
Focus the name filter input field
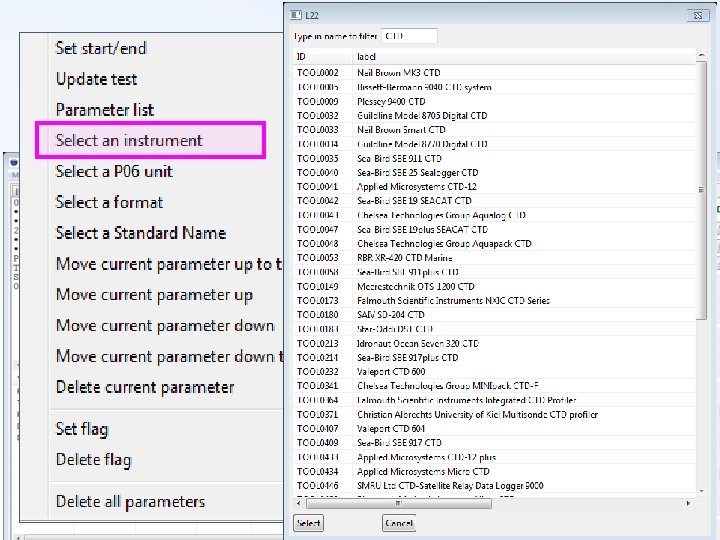409,36
